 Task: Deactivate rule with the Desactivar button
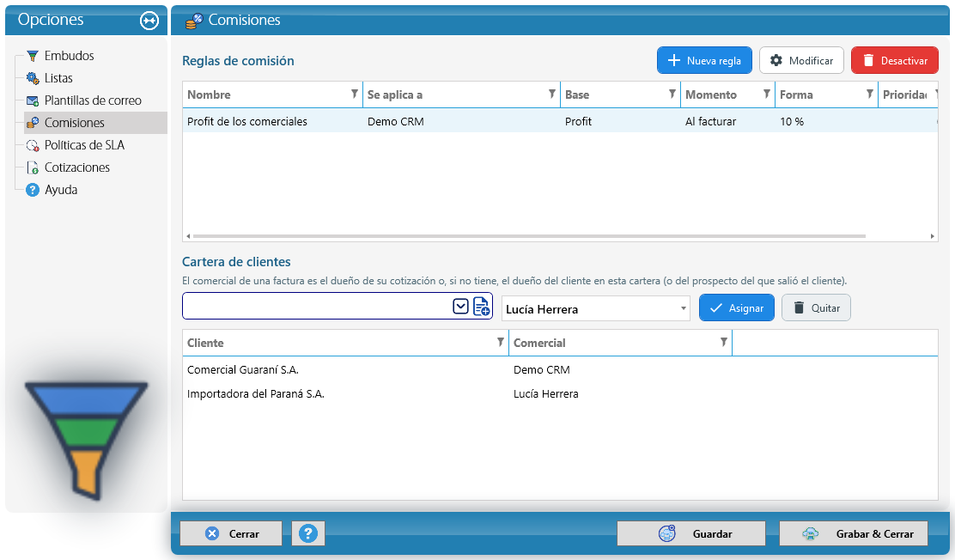point(895,60)
